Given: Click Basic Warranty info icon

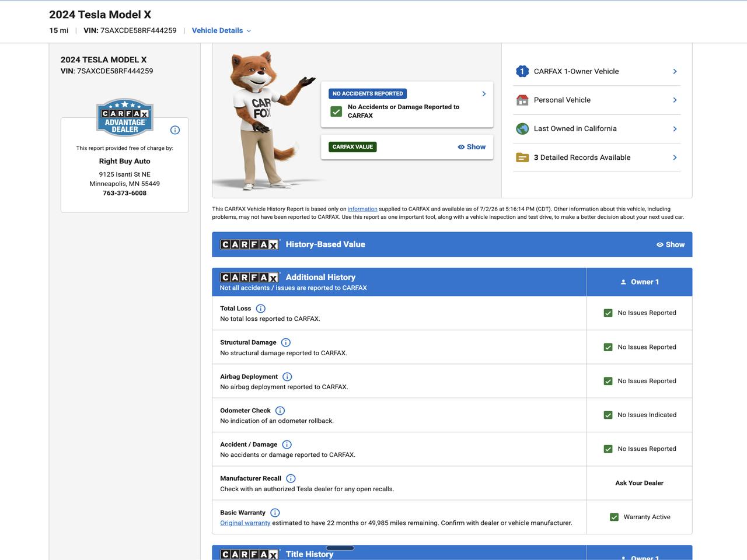Looking at the screenshot, I should tap(275, 513).
